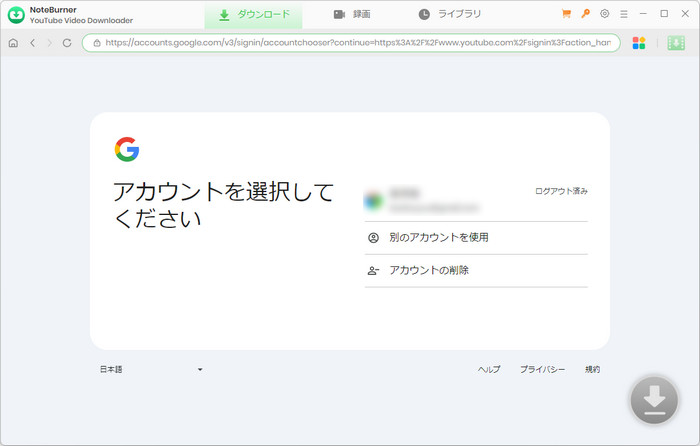700x446 pixels.
Task: Choose 別のアカウントを使用
Action: (x=476, y=238)
